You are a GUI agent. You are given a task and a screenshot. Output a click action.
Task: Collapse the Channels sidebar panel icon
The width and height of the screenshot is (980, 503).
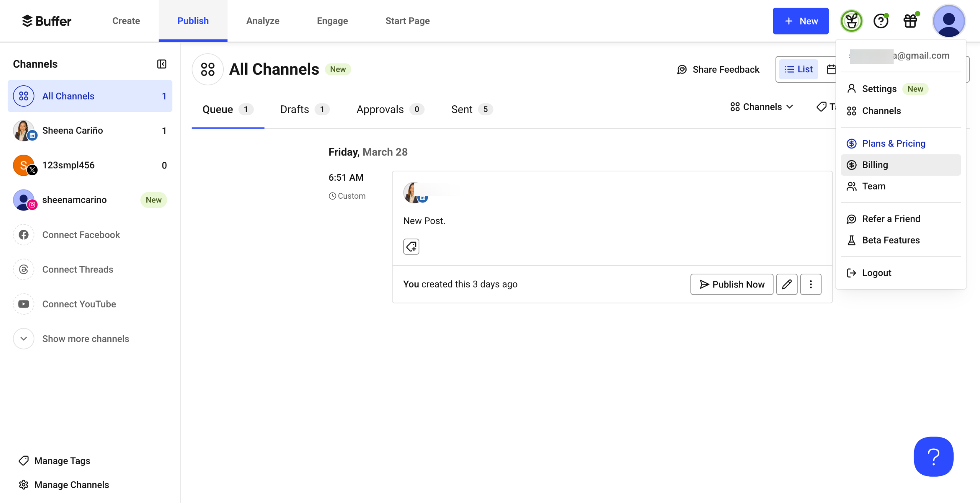coord(162,64)
